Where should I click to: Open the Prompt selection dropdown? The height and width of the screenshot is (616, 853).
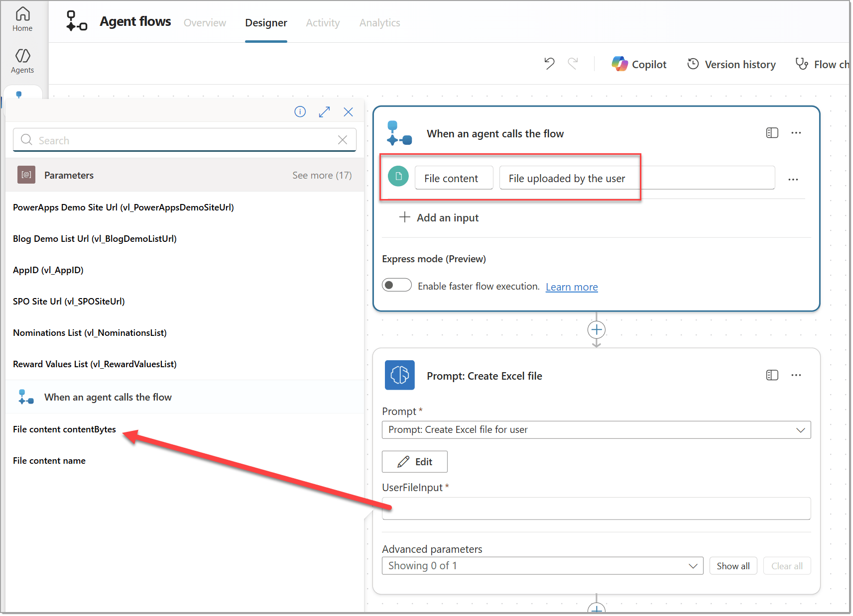pos(597,430)
